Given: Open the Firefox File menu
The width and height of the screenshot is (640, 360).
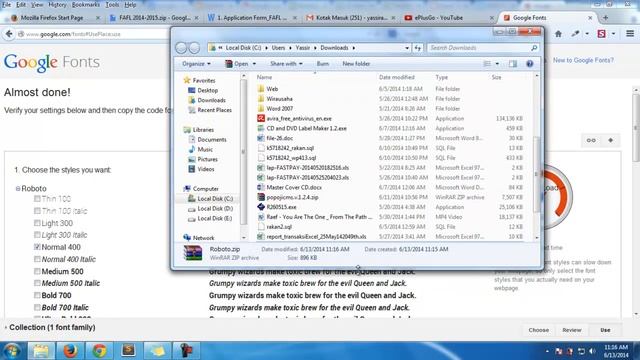Looking at the screenshot, I should [x=7, y=5].
